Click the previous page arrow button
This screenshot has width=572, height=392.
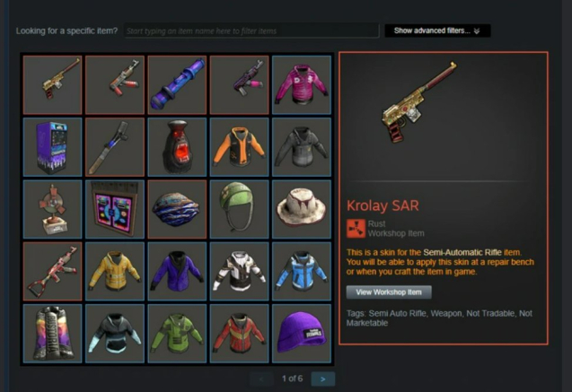coord(261,379)
